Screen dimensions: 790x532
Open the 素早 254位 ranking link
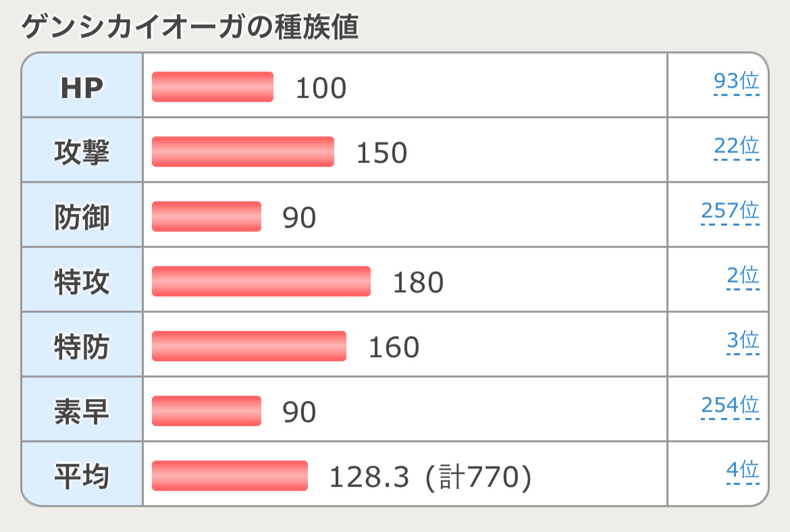(730, 406)
